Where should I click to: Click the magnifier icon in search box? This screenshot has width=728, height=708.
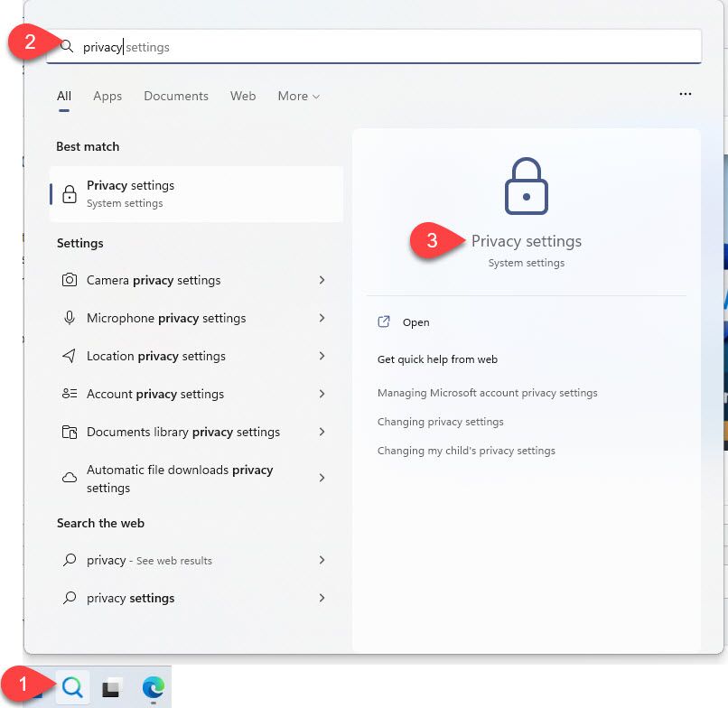68,46
